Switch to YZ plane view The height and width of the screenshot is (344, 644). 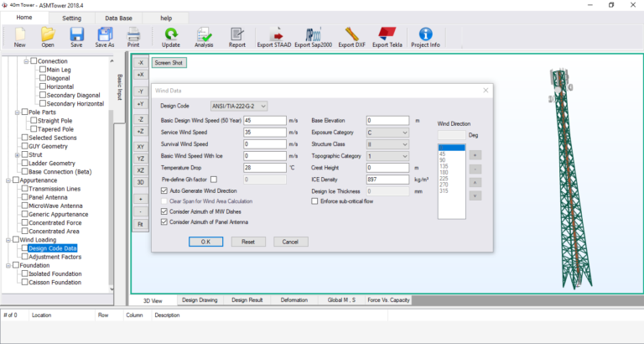pos(141,159)
